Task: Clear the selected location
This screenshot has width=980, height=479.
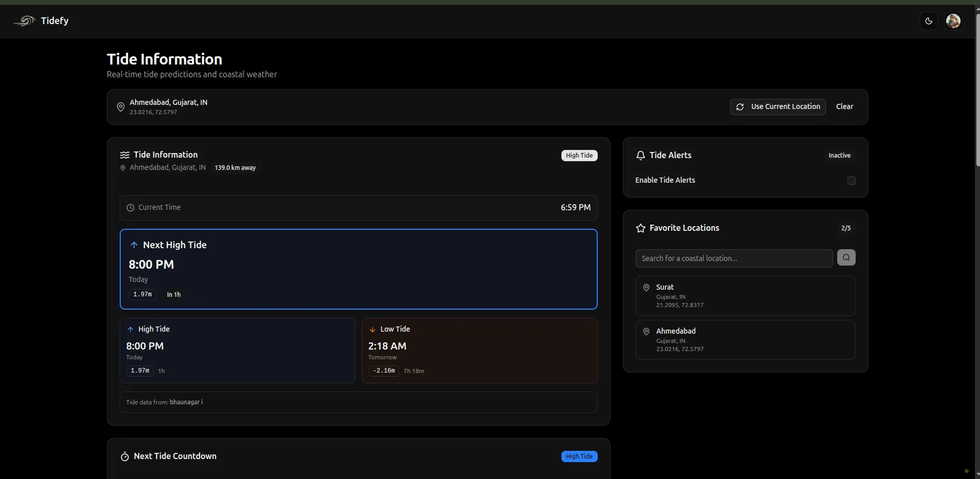Action: [x=844, y=106]
